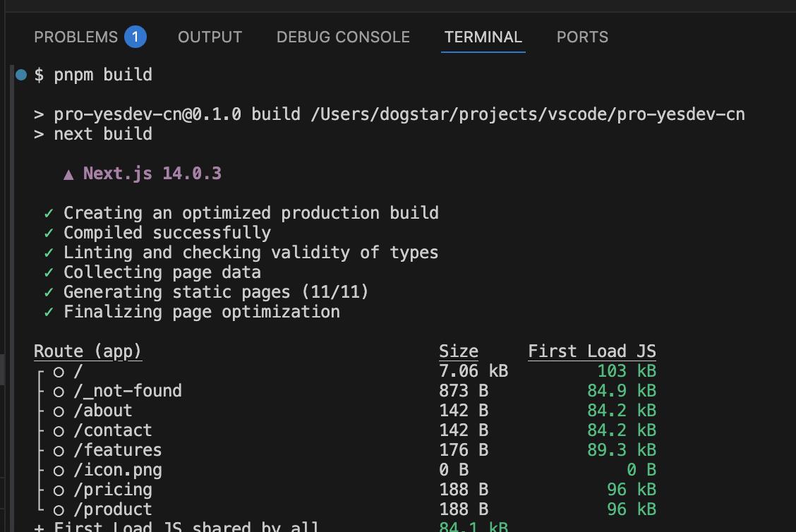This screenshot has height=532, width=796.
Task: Click the '/_not-found' route name
Action: coord(128,391)
